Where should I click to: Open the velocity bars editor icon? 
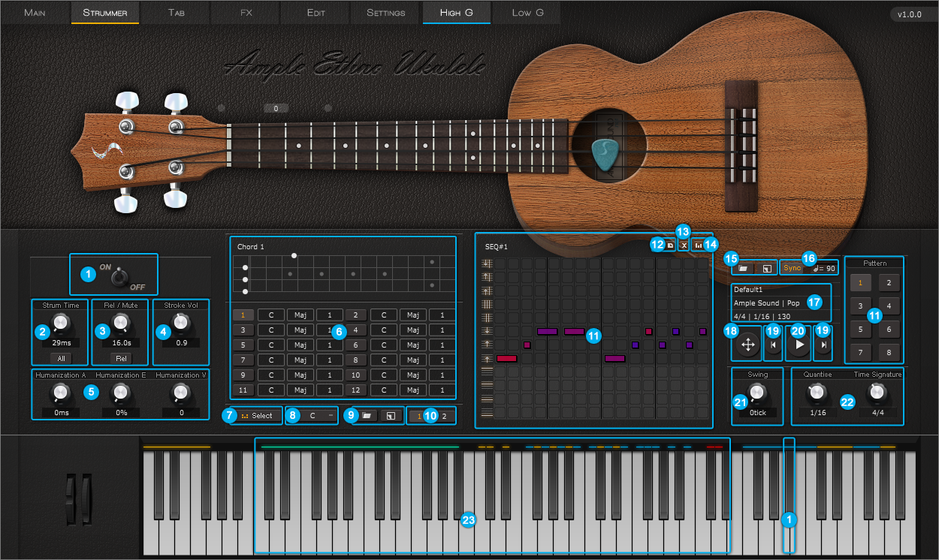coord(698,245)
